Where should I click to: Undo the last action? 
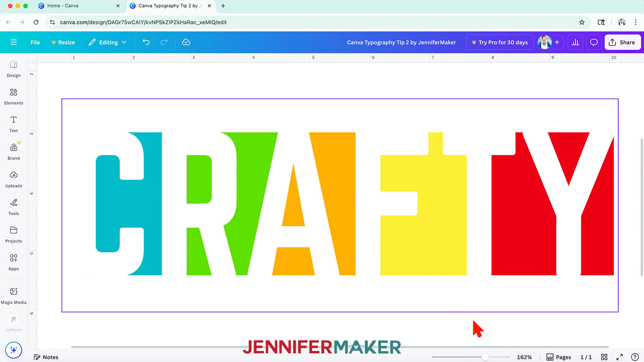[146, 42]
